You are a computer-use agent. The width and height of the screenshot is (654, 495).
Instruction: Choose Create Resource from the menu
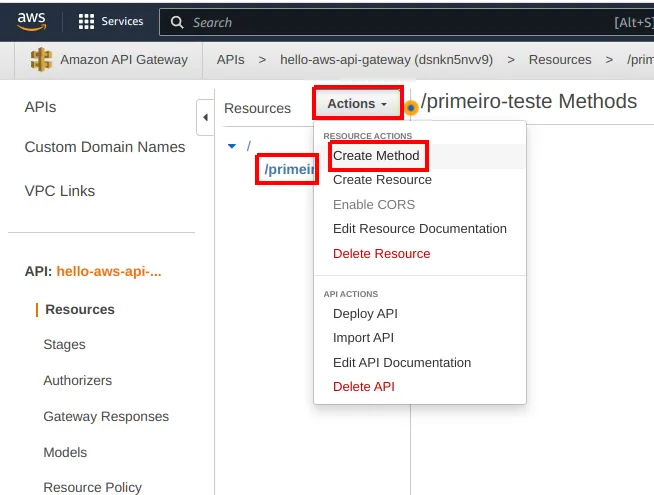(382, 180)
